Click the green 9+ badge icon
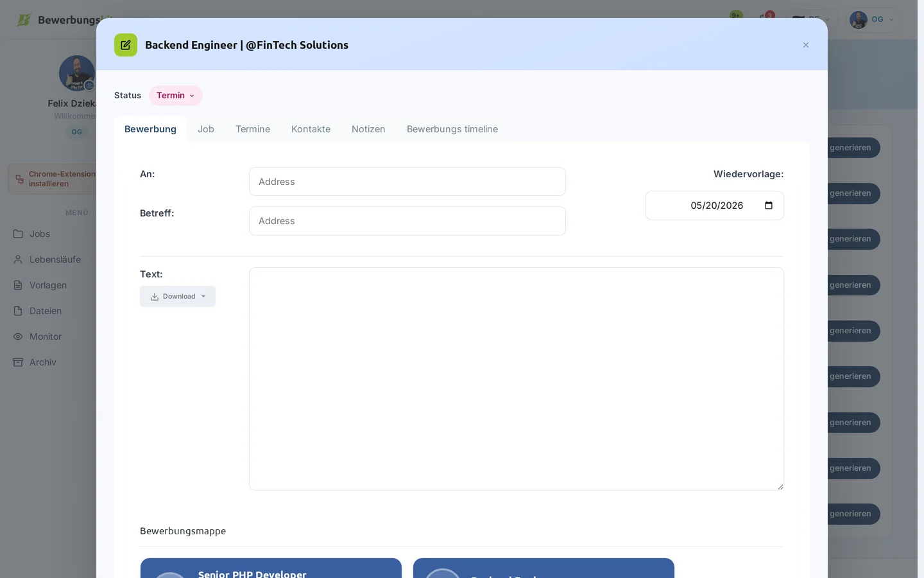 tap(736, 15)
